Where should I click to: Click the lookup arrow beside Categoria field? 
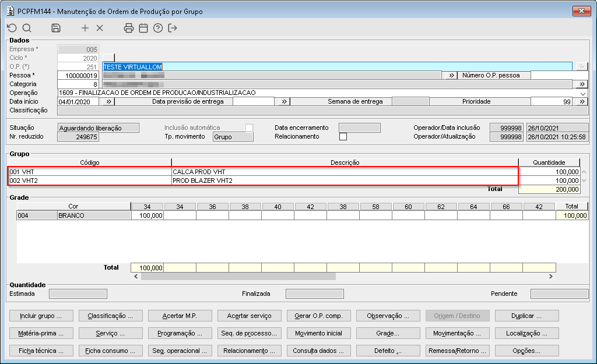tap(582, 84)
